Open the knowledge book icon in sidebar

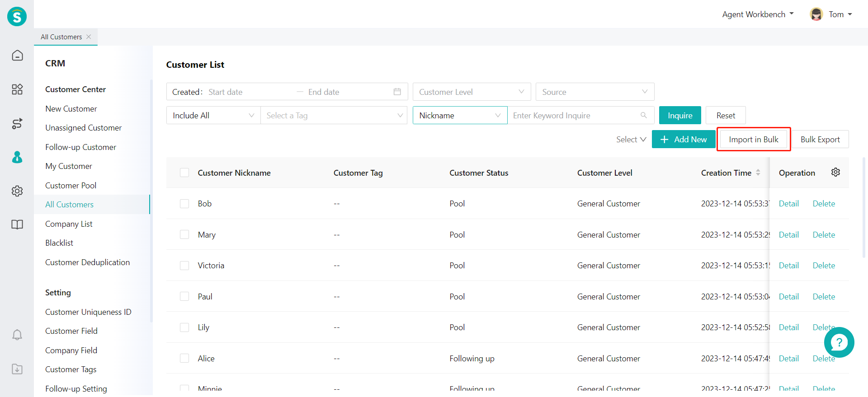(17, 224)
